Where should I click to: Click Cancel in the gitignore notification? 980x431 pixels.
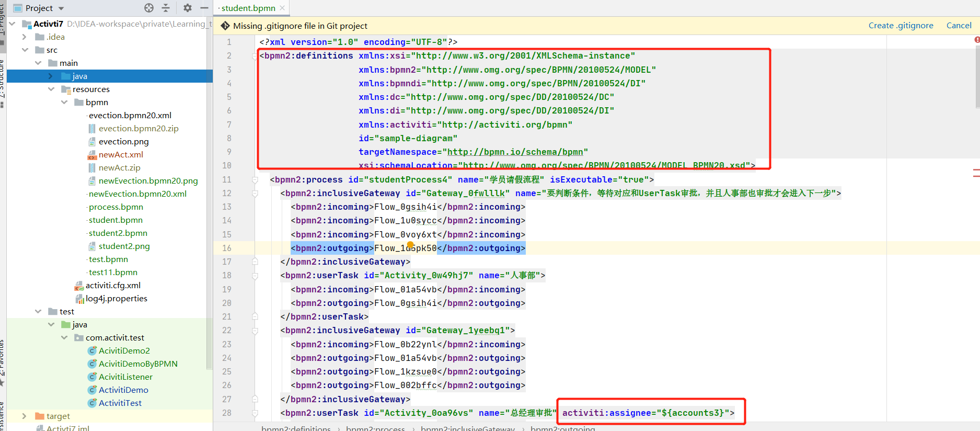click(x=959, y=25)
